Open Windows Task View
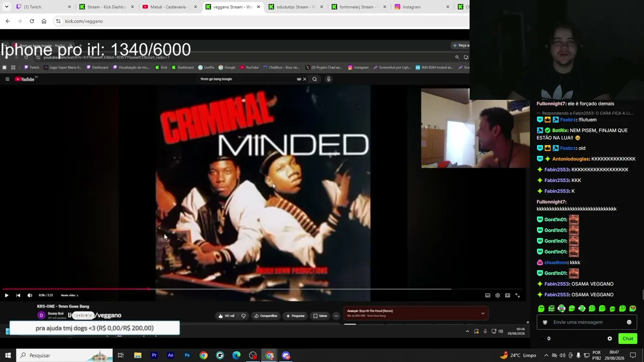Image resolution: width=644 pixels, height=362 pixels. click(121, 355)
